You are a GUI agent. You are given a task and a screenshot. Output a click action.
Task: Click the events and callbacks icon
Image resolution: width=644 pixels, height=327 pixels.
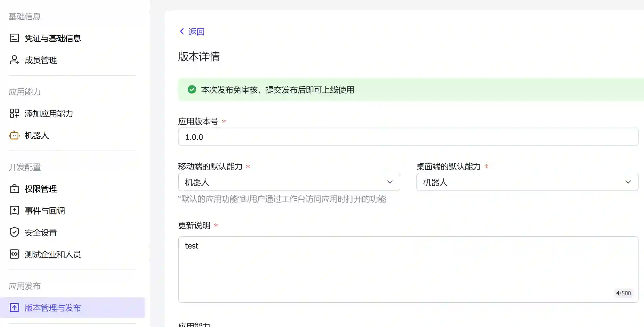[x=14, y=210]
